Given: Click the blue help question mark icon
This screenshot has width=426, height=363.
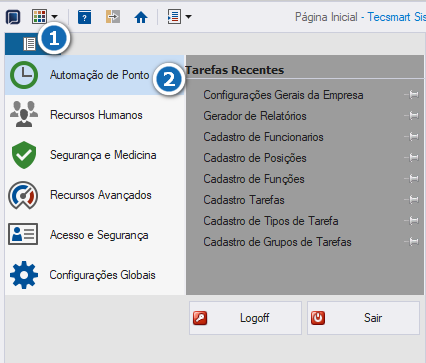Looking at the screenshot, I should coord(85,17).
